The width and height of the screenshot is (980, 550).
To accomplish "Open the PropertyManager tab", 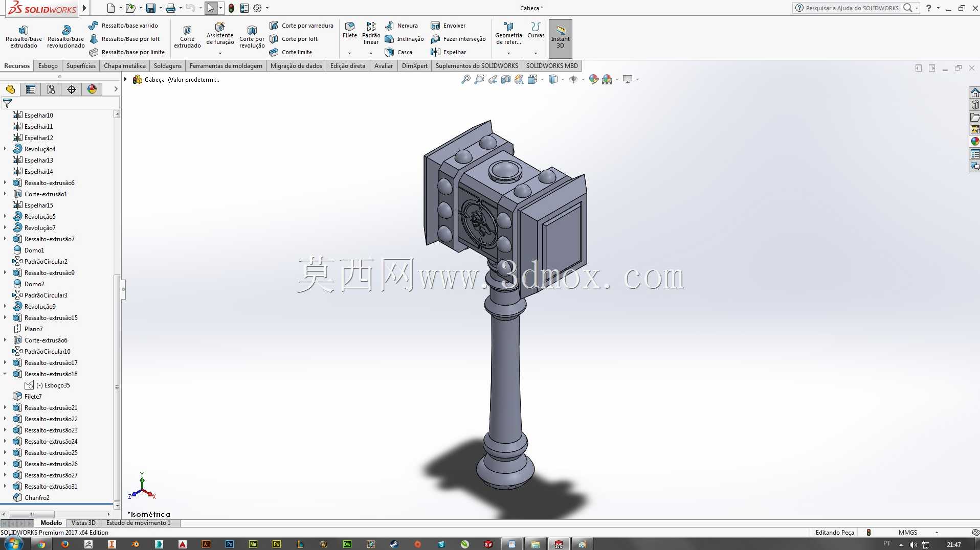I will 31,89.
